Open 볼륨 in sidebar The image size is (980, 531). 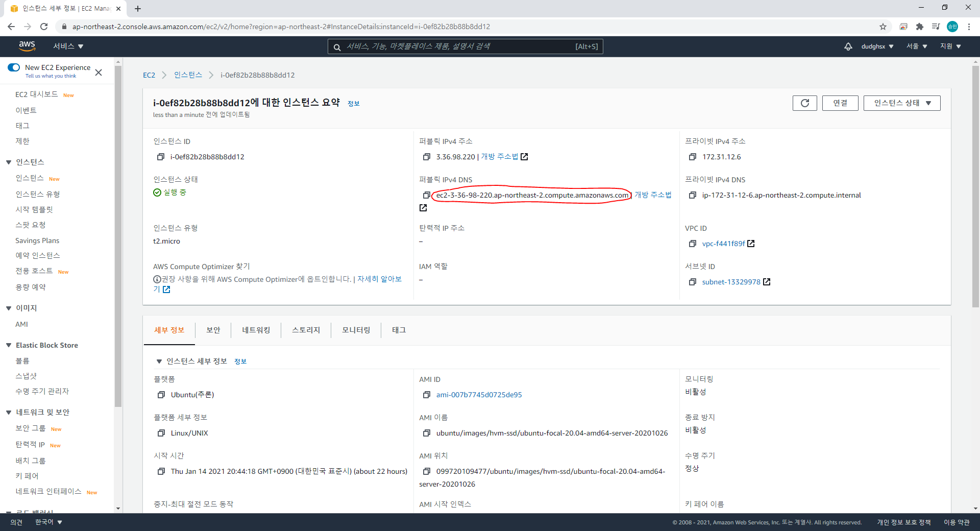tap(22, 361)
